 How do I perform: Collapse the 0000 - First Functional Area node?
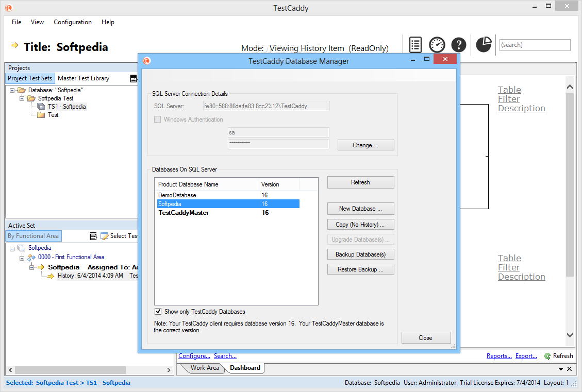[x=22, y=258]
